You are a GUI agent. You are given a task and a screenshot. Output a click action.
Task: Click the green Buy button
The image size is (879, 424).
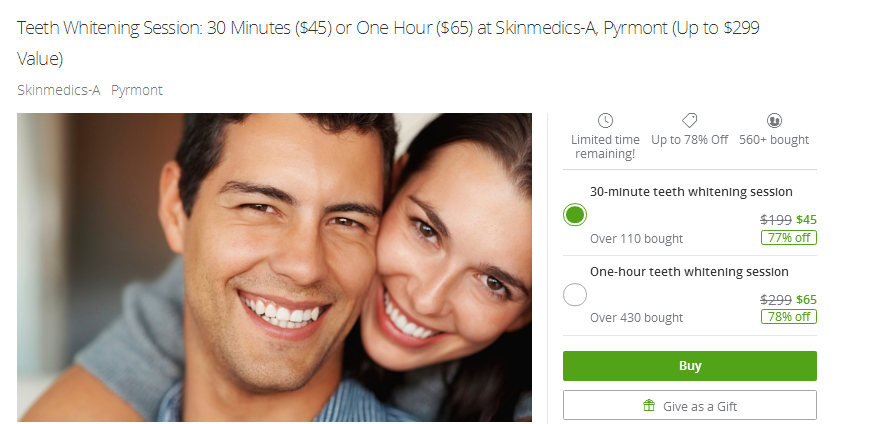click(690, 366)
